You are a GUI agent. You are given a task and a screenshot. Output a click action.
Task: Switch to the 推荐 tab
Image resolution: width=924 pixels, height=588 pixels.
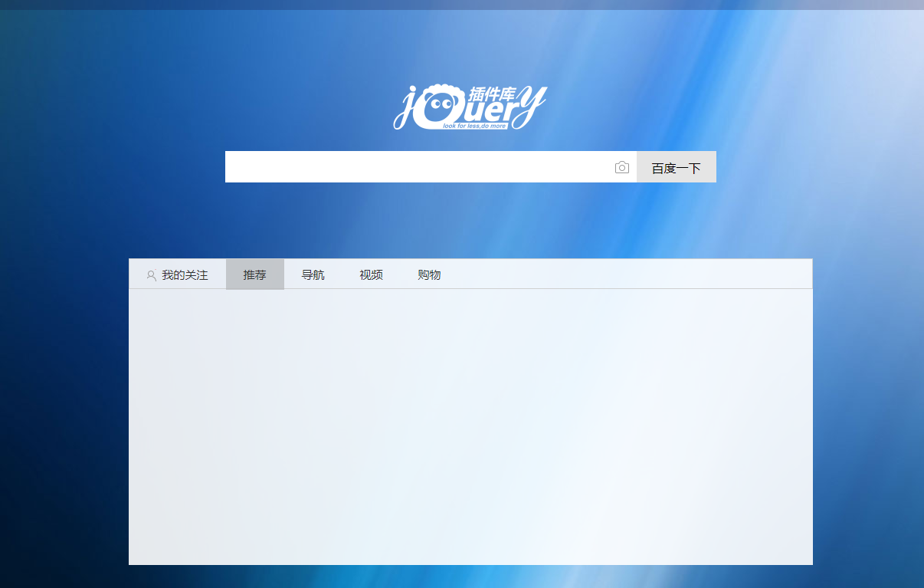(x=255, y=274)
